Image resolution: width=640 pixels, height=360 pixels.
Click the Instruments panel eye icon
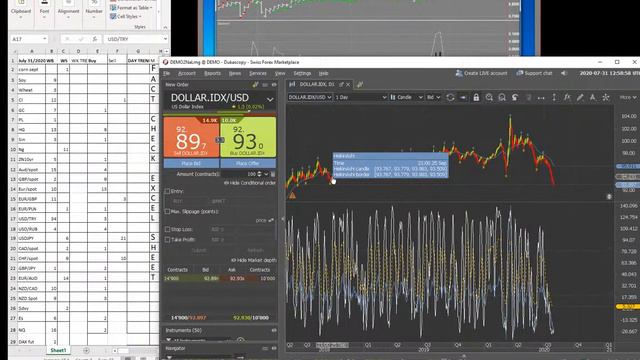[274, 330]
